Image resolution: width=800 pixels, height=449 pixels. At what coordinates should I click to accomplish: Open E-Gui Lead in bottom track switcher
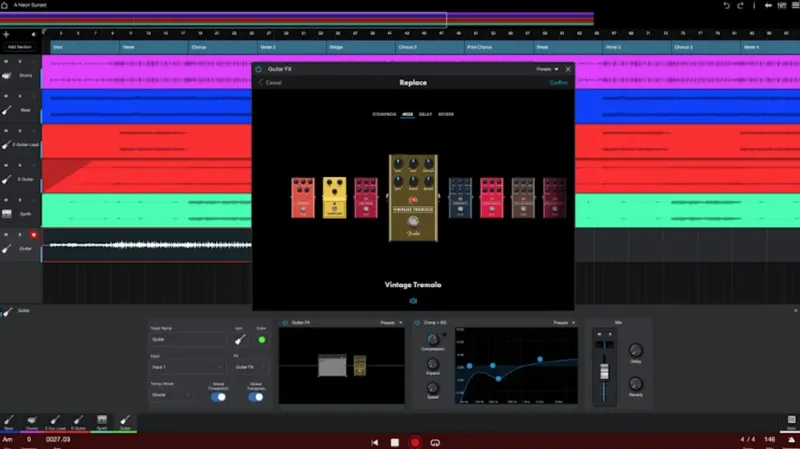pos(55,422)
